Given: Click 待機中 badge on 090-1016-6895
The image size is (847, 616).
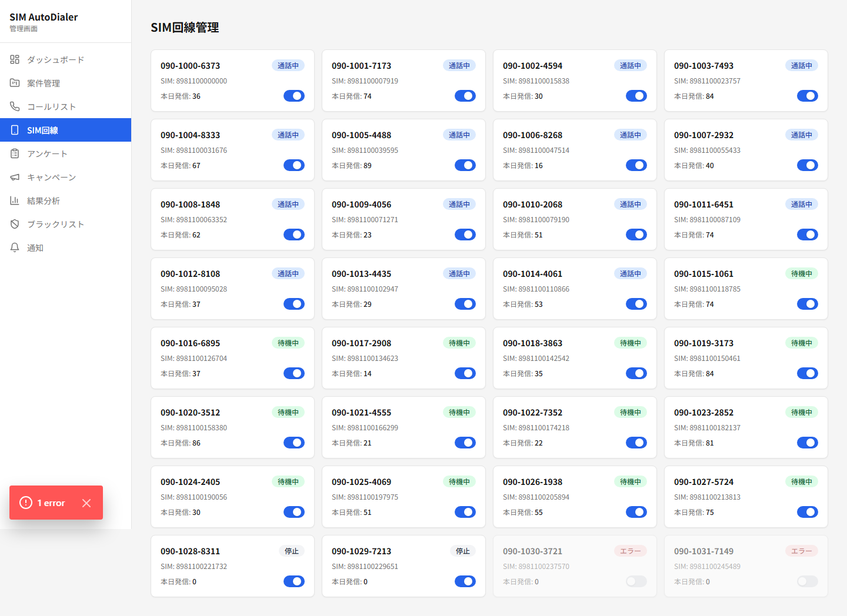Looking at the screenshot, I should 288,343.
